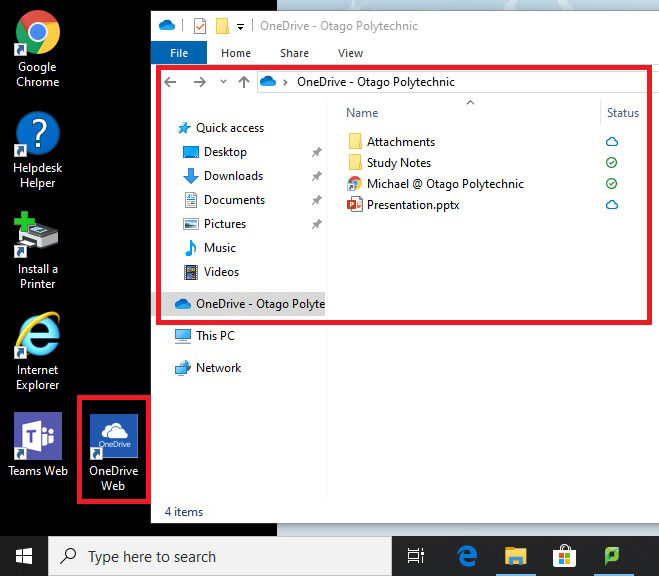This screenshot has height=576, width=659.
Task: Select Pictures in Quick access
Action: pos(225,224)
